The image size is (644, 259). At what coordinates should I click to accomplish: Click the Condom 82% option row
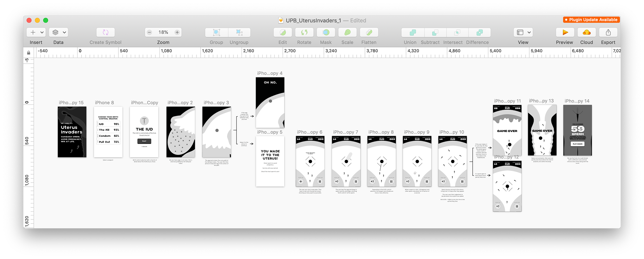point(109,136)
